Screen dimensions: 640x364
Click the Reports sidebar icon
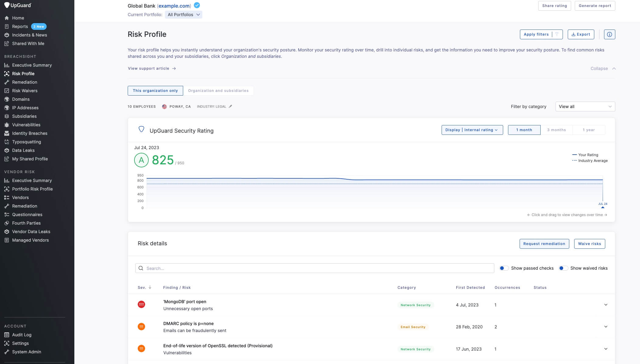(7, 26)
